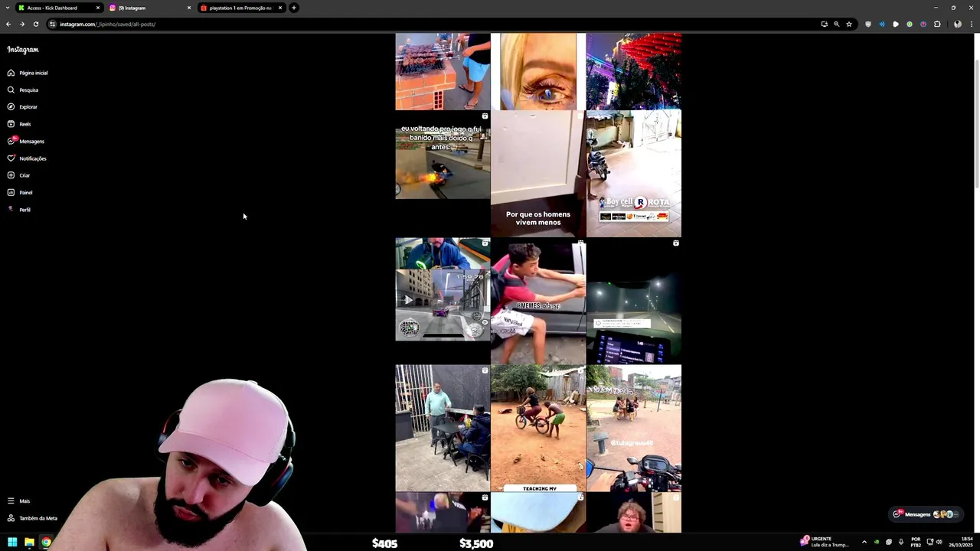Click the home icon beside Página inicial
Screen dimensions: 980x551
click(x=11, y=73)
